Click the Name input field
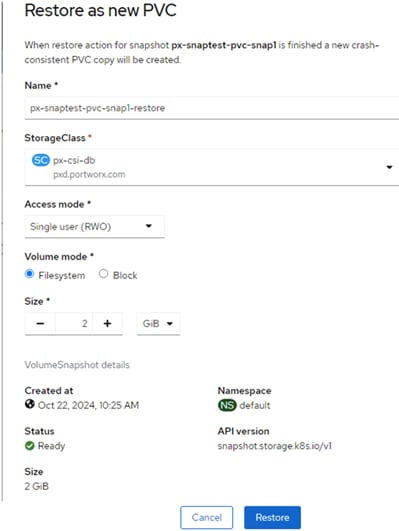Image resolution: width=399 pixels, height=531 pixels. pos(212,108)
